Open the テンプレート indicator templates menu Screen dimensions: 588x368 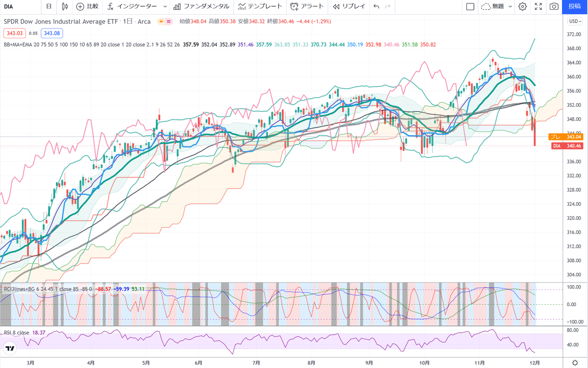tap(260, 6)
